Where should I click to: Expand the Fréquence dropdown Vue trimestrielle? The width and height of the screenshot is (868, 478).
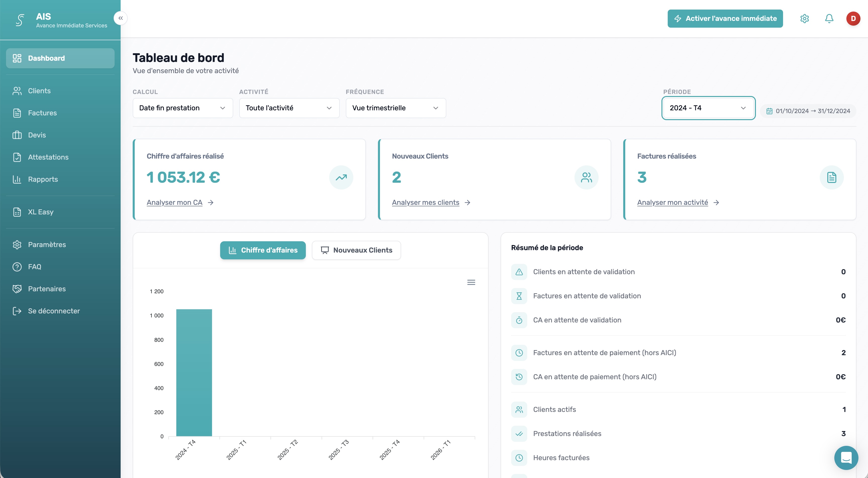click(396, 108)
